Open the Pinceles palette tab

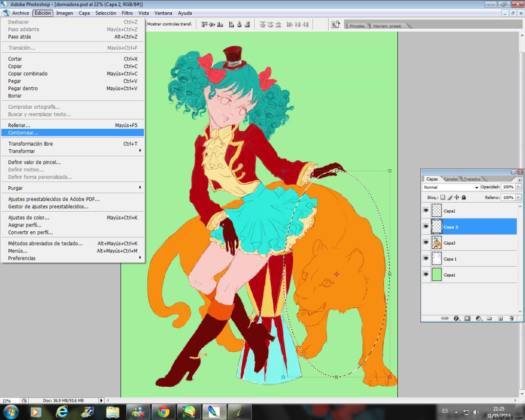point(357,26)
